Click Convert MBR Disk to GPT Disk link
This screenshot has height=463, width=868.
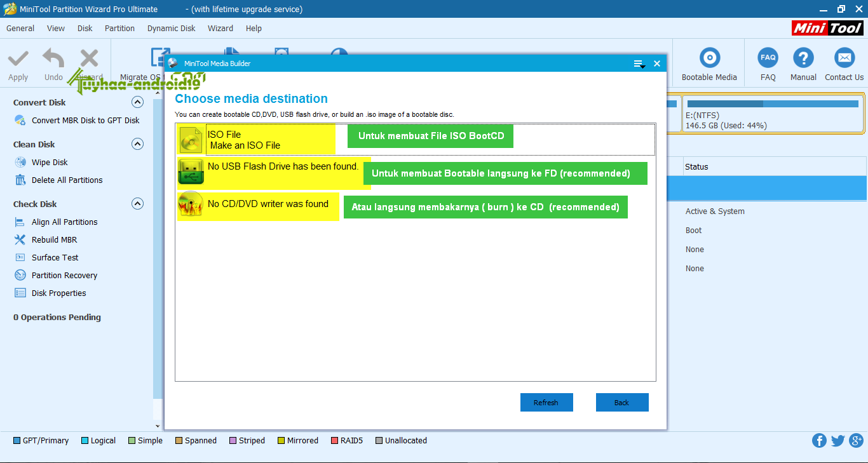click(86, 120)
